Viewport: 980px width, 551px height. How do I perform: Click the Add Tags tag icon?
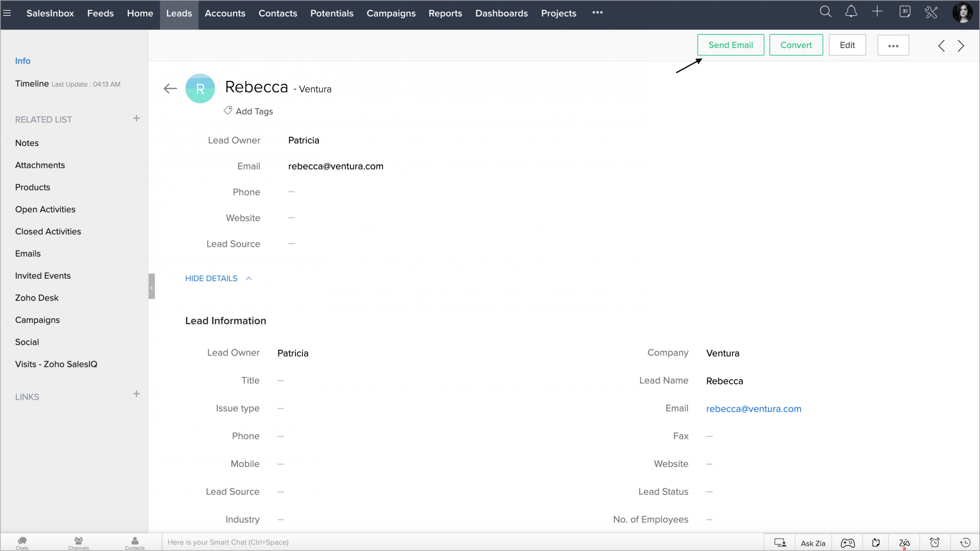[228, 111]
